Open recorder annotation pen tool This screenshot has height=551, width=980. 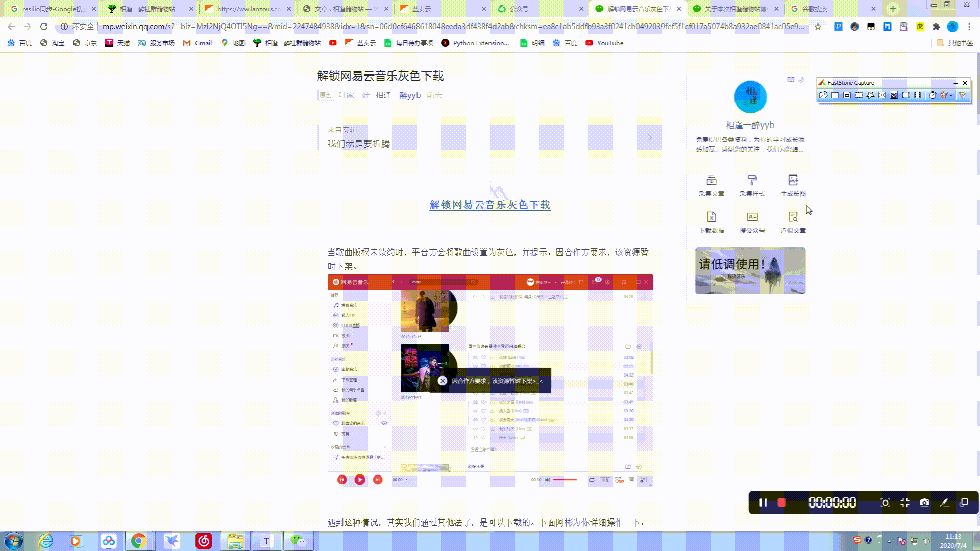(944, 503)
